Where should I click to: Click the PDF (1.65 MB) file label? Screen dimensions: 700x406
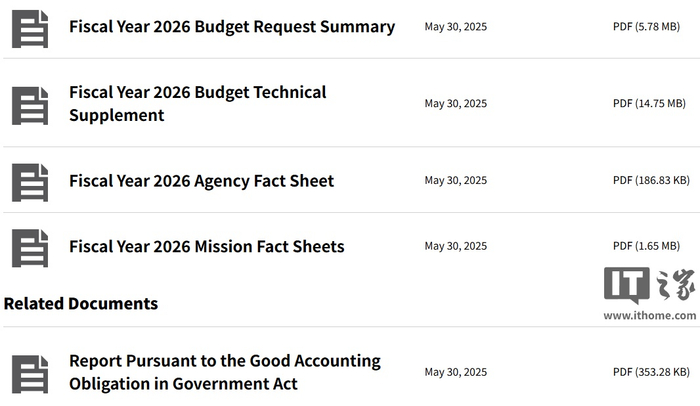(x=649, y=247)
